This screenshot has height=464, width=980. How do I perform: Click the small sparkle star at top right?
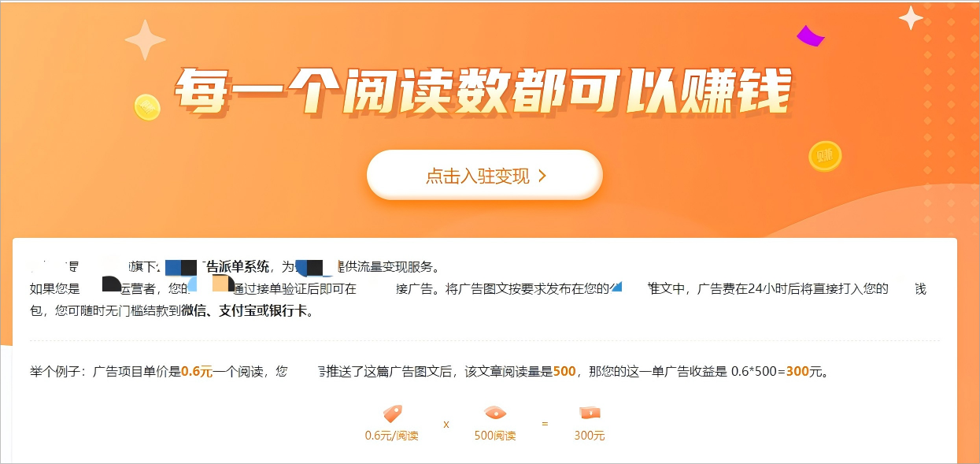pos(912,18)
